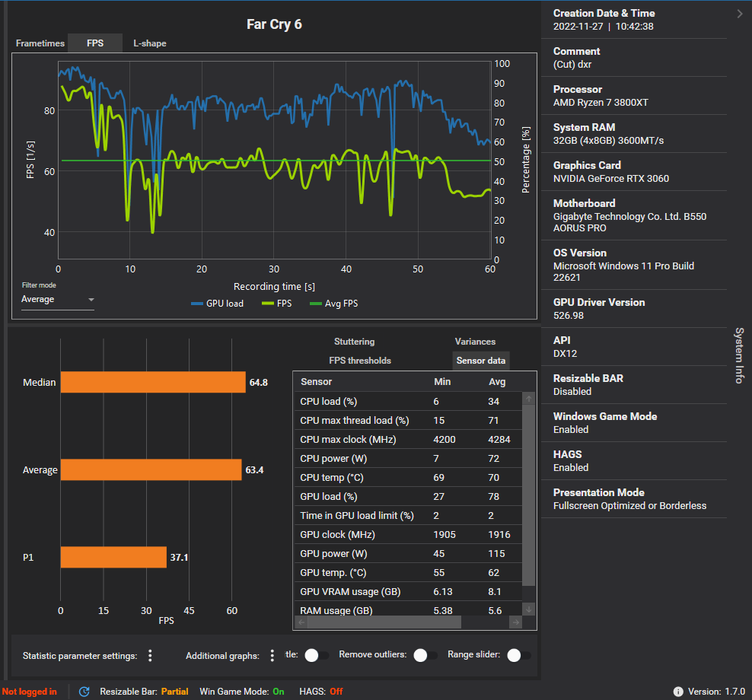Click the System RAM 32GB entry
This screenshot has width=752, height=700.
pos(634,134)
